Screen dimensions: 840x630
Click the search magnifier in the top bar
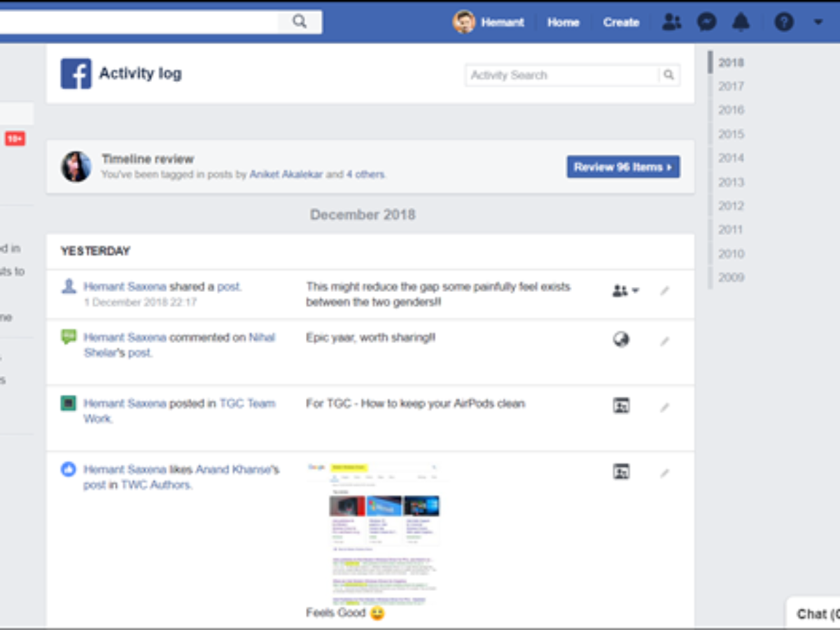click(300, 22)
